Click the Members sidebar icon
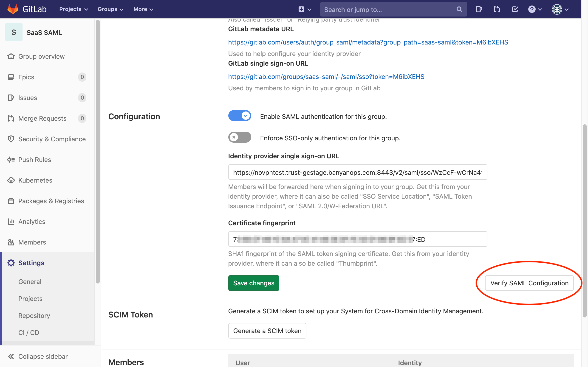The image size is (588, 367). pos(11,242)
